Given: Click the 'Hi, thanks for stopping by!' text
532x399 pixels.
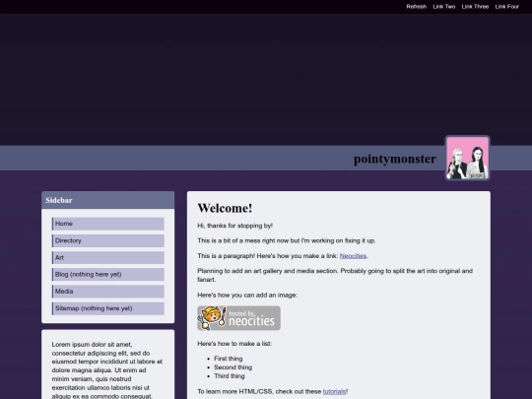Looking at the screenshot, I should coord(235,226).
